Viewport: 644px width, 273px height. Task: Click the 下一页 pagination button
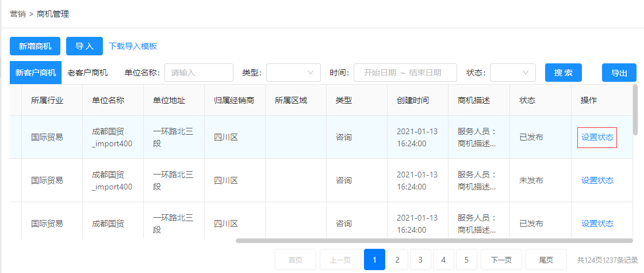click(x=501, y=259)
